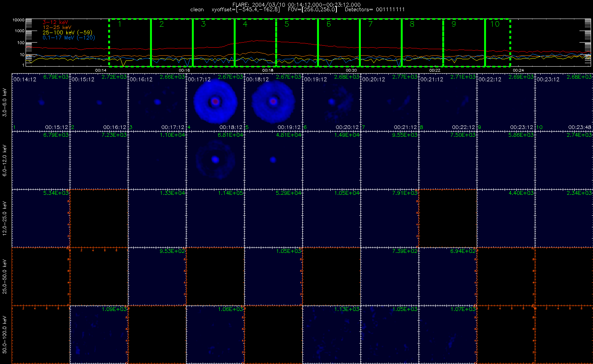Click the '1.07E+03' peak value label

(x=463, y=309)
